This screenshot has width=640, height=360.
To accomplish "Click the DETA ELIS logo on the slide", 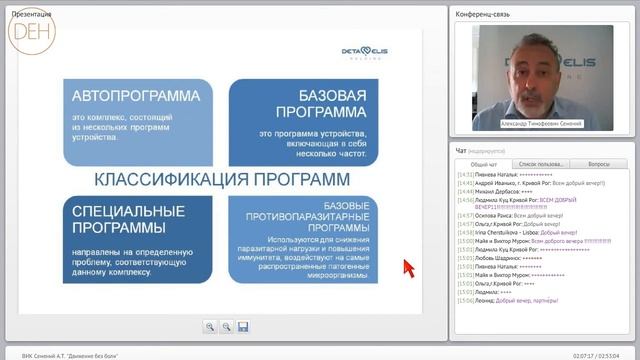I will (364, 53).
